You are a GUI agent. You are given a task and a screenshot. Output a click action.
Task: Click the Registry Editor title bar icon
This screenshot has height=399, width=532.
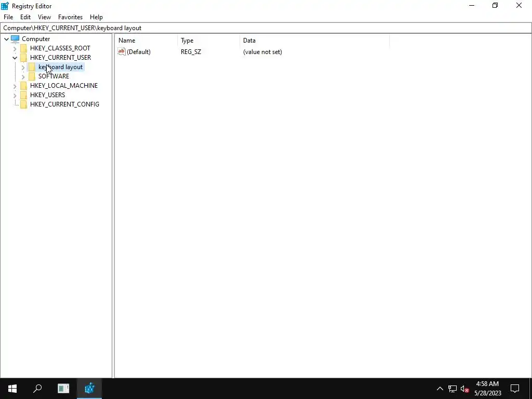[5, 6]
